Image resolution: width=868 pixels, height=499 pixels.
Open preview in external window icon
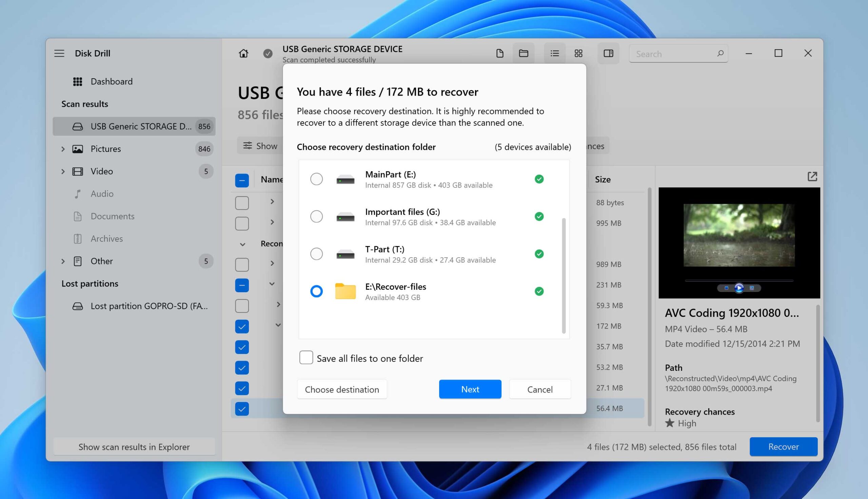(x=812, y=177)
